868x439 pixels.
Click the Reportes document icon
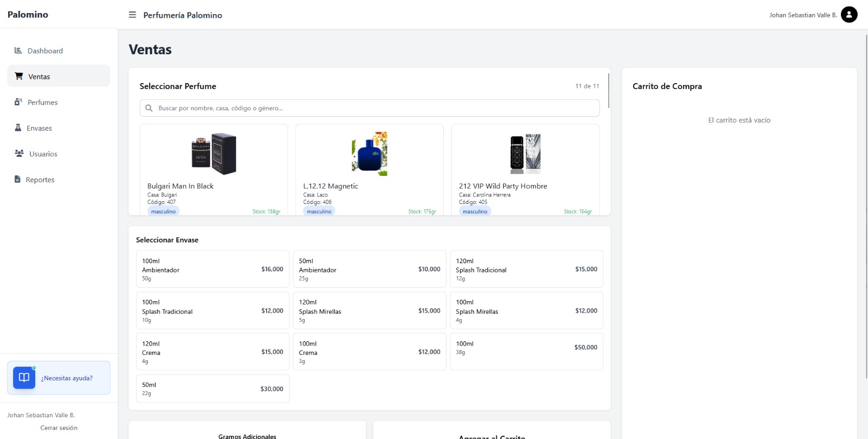tap(17, 179)
